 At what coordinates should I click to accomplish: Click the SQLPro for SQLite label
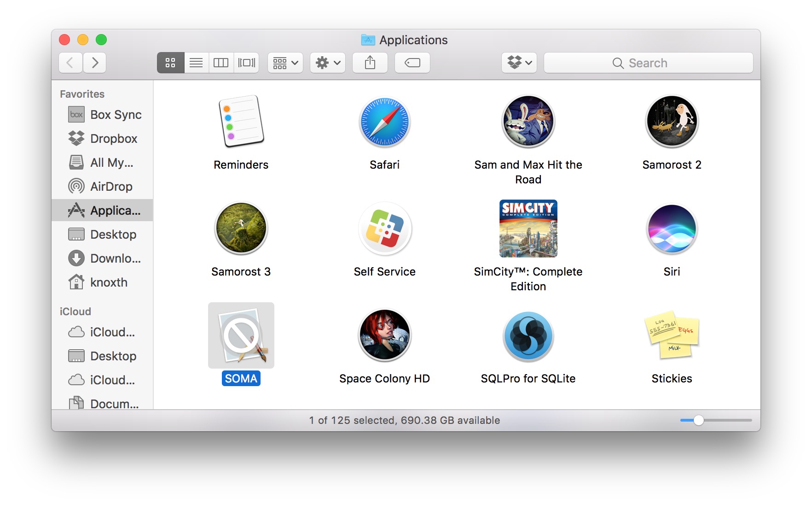[528, 379]
